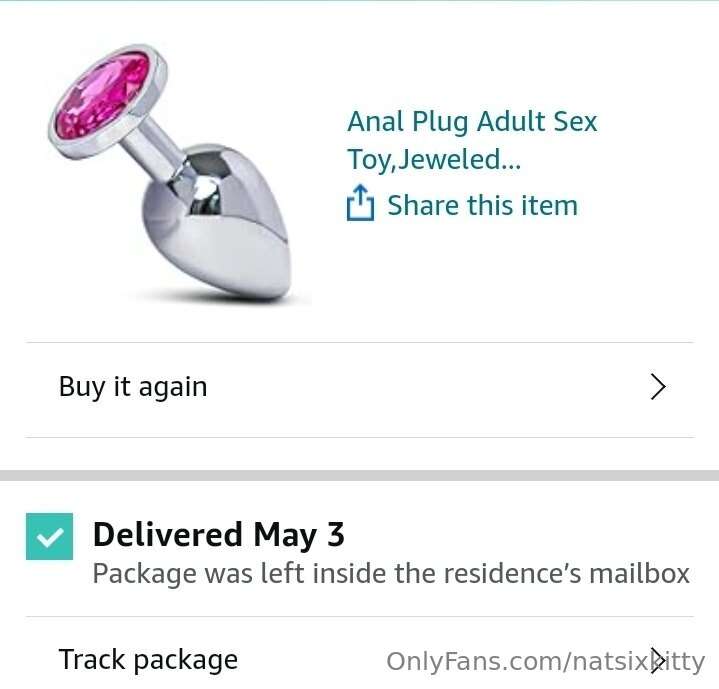This screenshot has width=719, height=689.
Task: Open the Track package row
Action: tap(360, 653)
